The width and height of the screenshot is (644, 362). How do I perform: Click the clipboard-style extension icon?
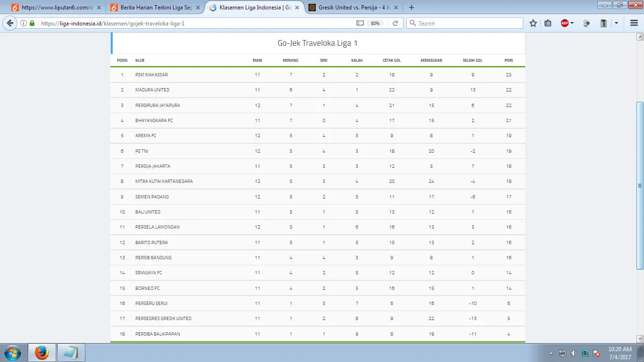pos(603,23)
